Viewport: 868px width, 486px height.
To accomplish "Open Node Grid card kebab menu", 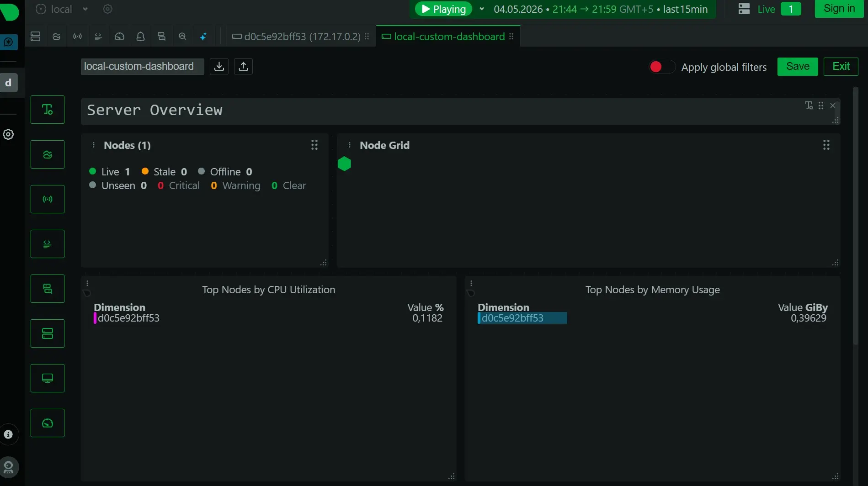I will click(350, 145).
